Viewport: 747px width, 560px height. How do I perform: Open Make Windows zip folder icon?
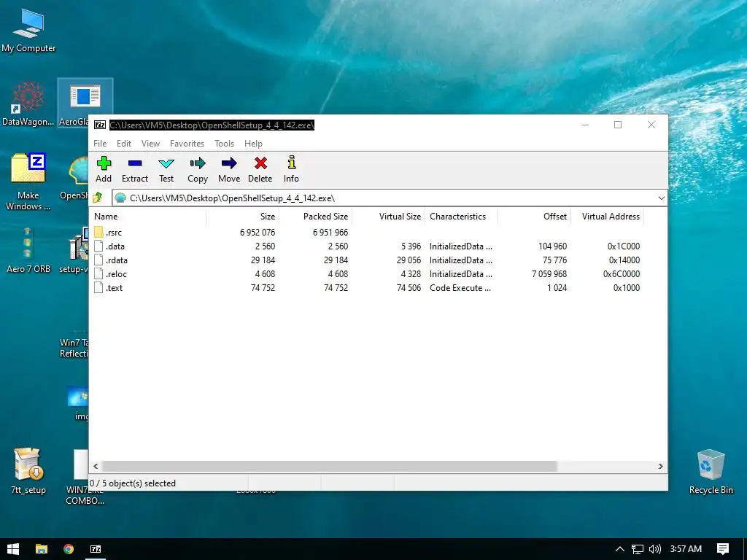tap(28, 168)
